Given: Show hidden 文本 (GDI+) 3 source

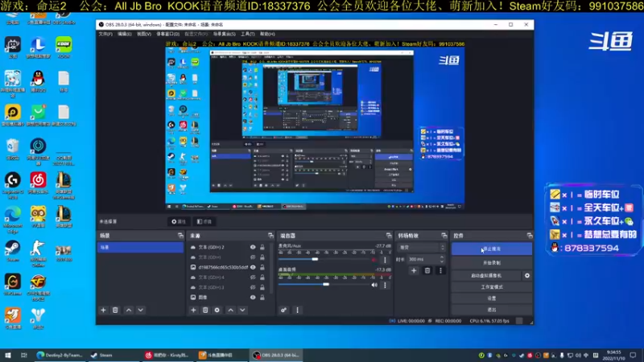Looking at the screenshot, I should pyautogui.click(x=253, y=287).
